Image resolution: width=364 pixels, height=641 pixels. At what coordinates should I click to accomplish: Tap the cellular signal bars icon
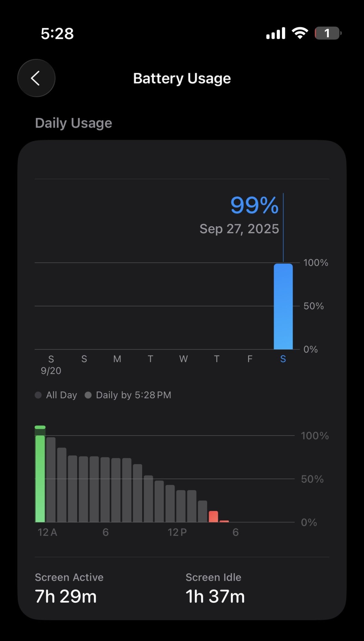(276, 33)
